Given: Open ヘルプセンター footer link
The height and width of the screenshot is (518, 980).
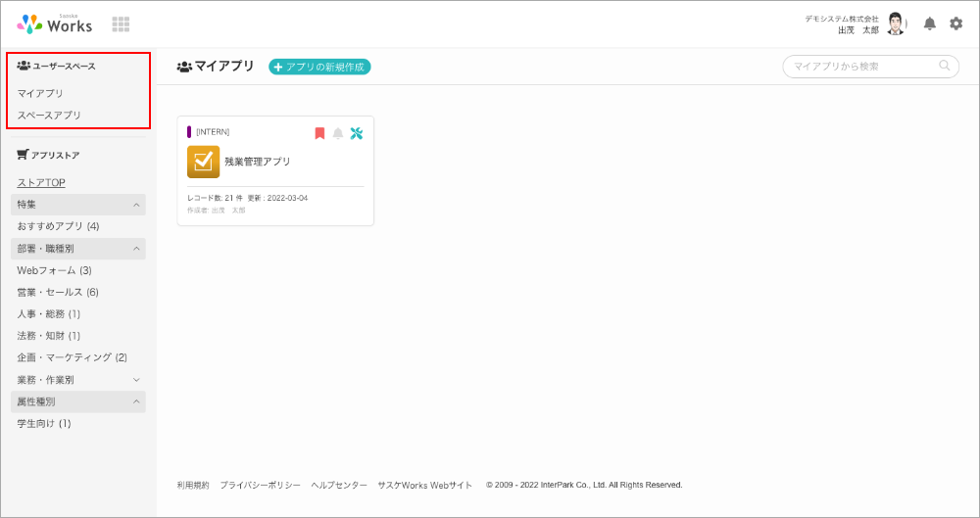Looking at the screenshot, I should click(x=339, y=485).
